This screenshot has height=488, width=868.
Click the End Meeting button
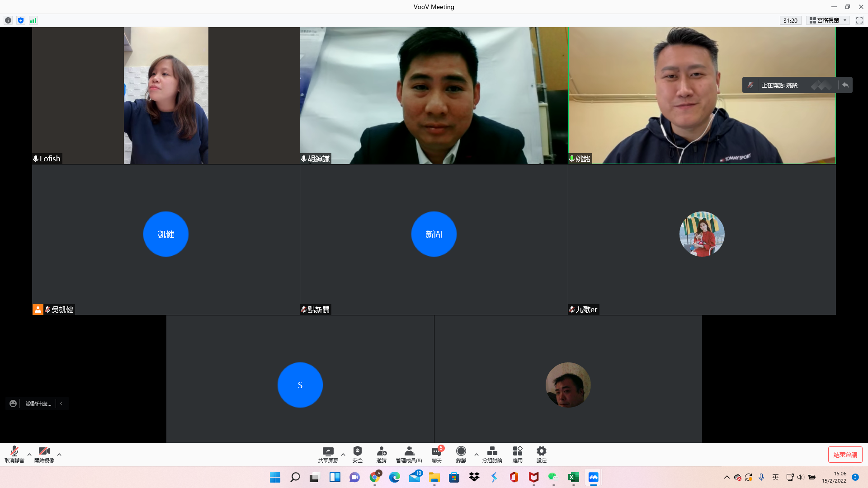(x=844, y=455)
